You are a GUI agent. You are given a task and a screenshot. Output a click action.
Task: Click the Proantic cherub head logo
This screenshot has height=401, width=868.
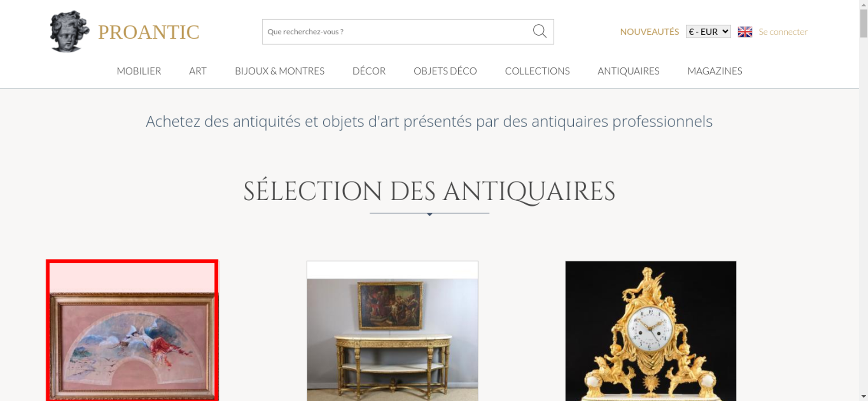(69, 31)
